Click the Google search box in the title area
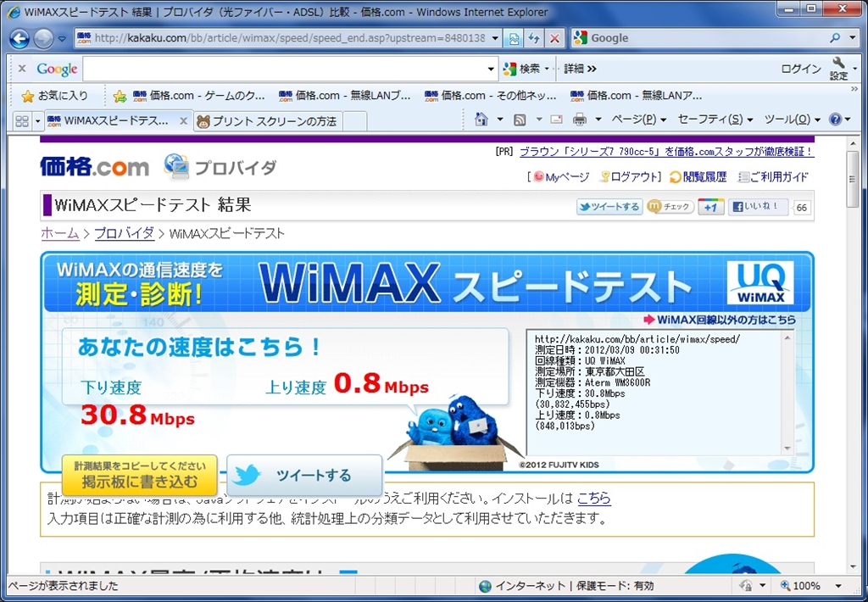 pyautogui.click(x=698, y=38)
